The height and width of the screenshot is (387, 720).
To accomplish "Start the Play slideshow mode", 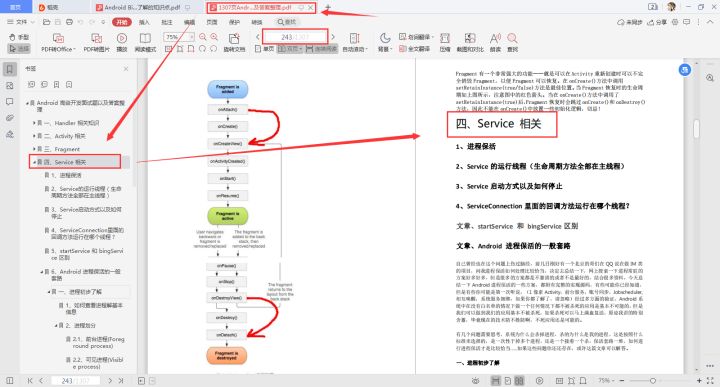I will [122, 43].
